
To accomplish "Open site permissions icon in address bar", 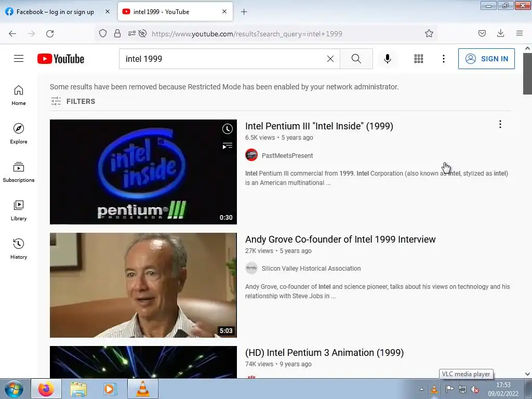I will point(131,33).
